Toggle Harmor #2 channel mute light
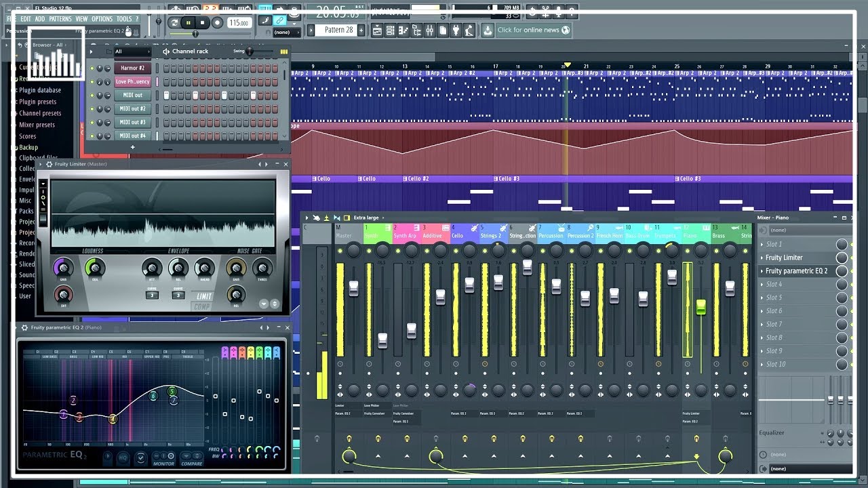Screen dimensions: 868x488 click(x=92, y=68)
